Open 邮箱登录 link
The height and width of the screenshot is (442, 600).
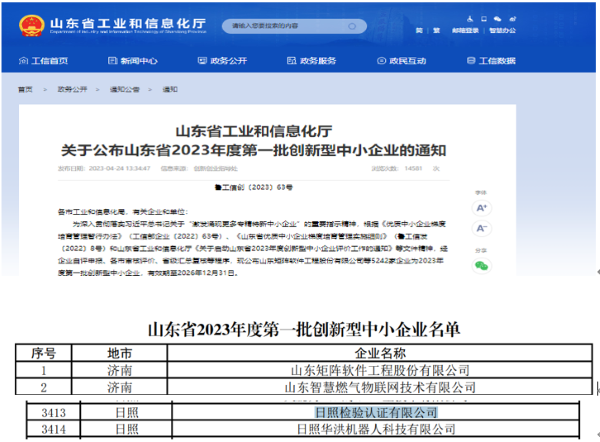465,30
